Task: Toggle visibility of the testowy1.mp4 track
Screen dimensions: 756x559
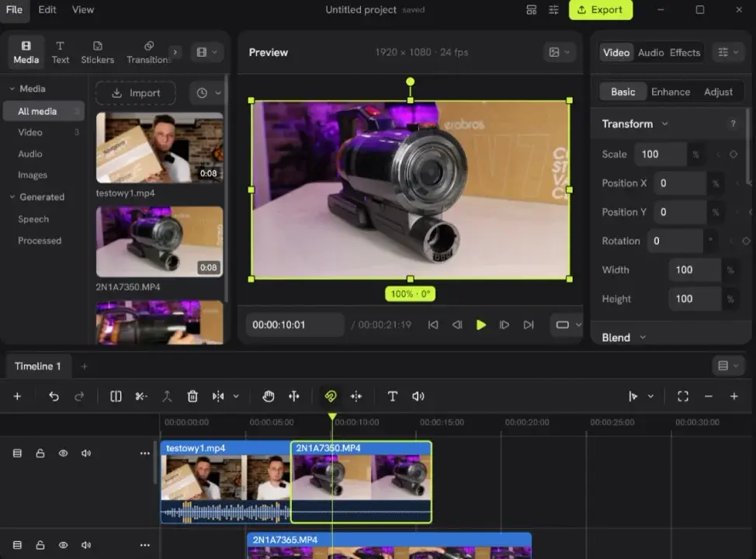Action: click(x=63, y=453)
